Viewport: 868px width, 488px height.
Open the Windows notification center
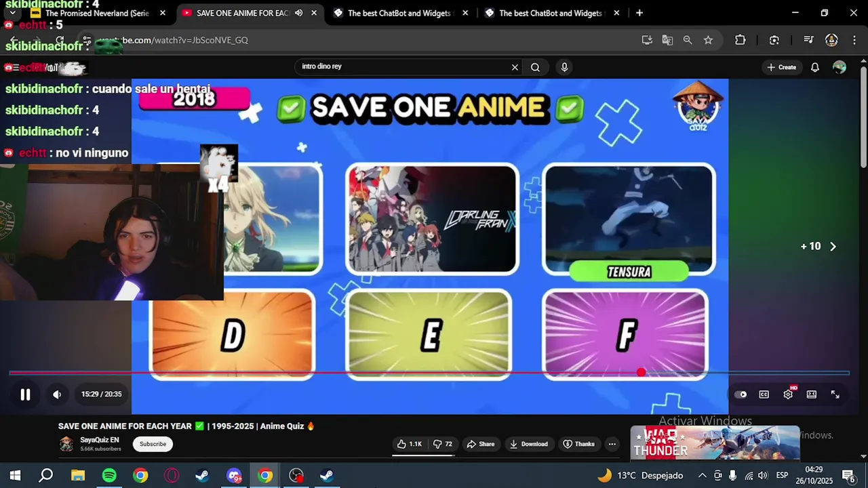[848, 476]
